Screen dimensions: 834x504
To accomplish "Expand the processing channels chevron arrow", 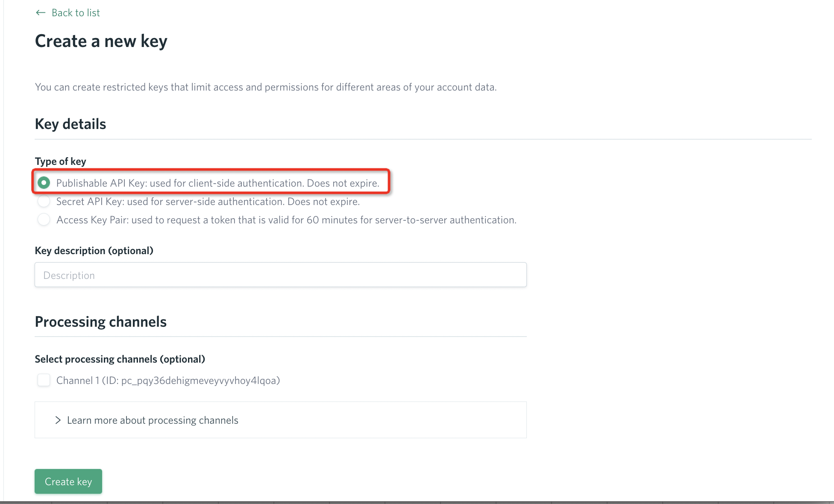I will point(58,420).
